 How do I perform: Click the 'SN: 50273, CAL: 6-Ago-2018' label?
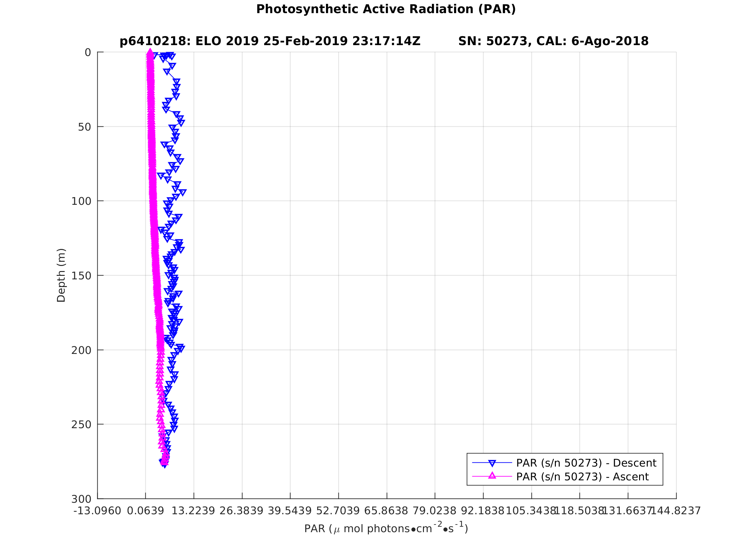point(554,42)
